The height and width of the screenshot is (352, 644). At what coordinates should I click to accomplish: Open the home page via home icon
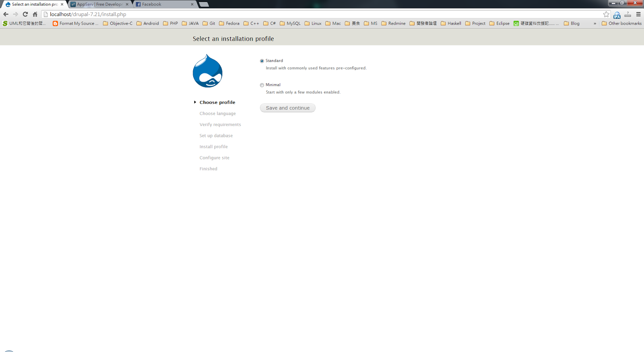(35, 14)
